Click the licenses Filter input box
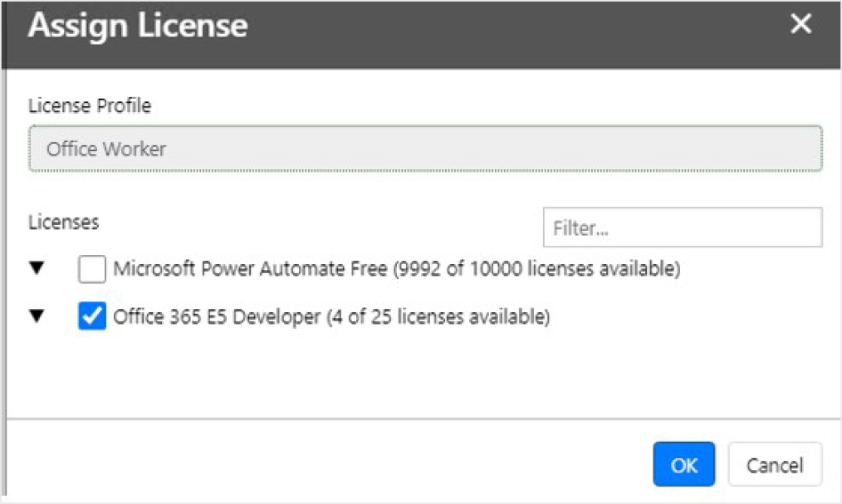This screenshot has width=842, height=504. tap(683, 228)
